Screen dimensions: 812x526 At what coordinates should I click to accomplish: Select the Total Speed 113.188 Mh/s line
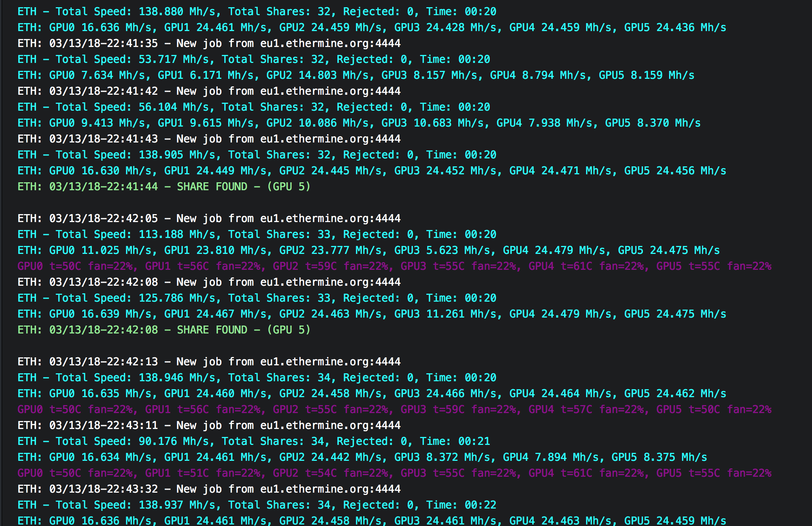[257, 235]
